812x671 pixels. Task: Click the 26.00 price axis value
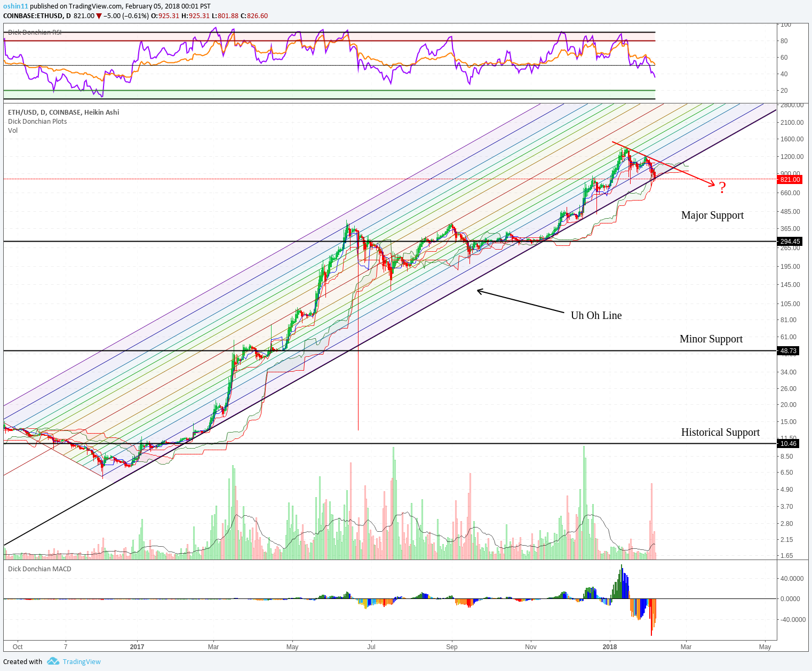789,388
